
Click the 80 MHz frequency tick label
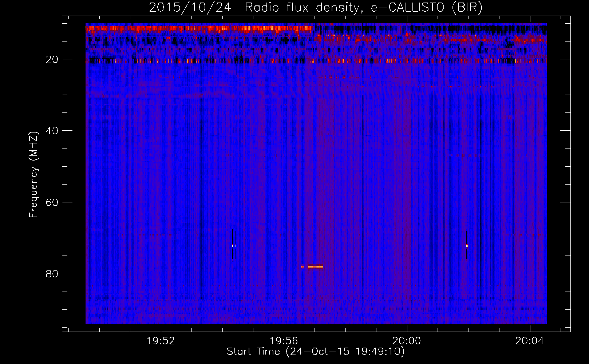tap(52, 274)
